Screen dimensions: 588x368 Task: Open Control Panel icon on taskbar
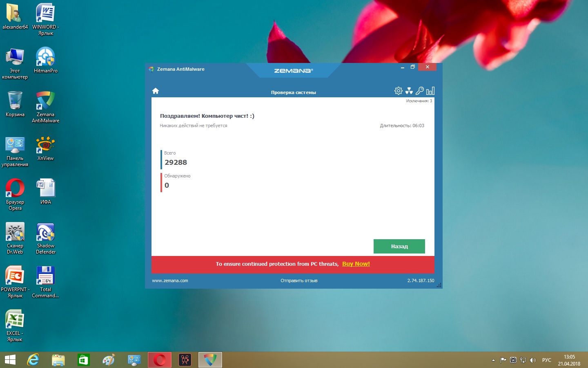tap(134, 360)
